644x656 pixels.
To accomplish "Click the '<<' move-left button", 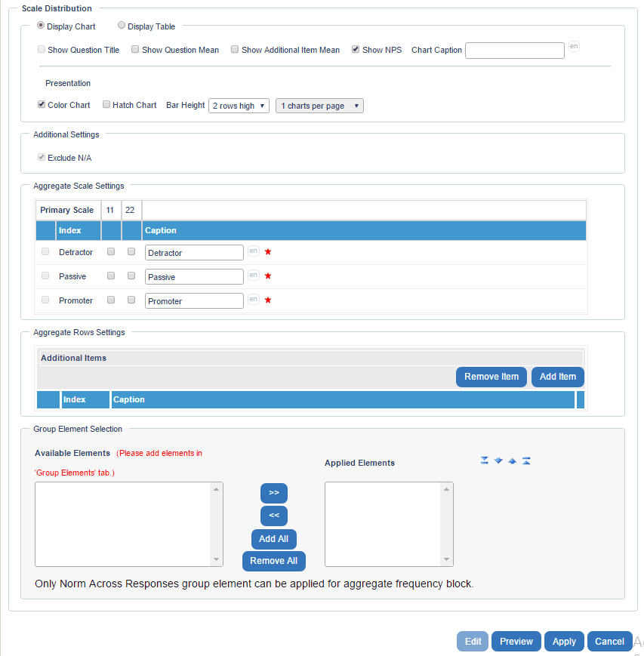I will 273,516.
